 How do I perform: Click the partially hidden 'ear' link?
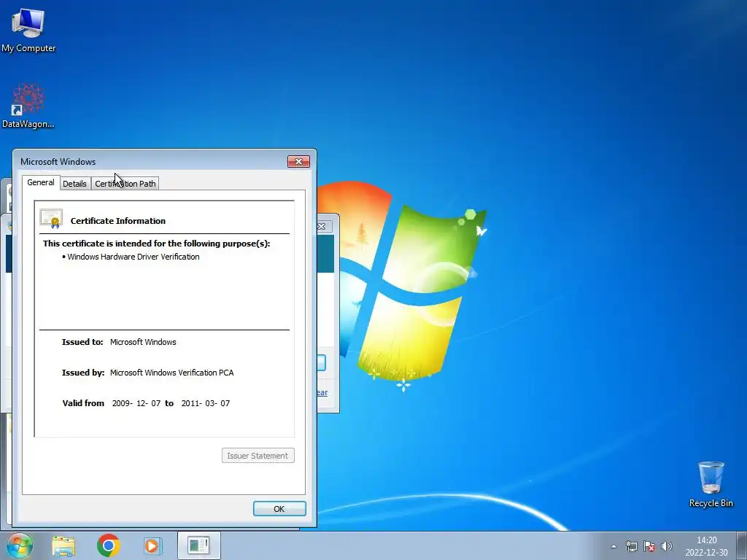click(322, 392)
